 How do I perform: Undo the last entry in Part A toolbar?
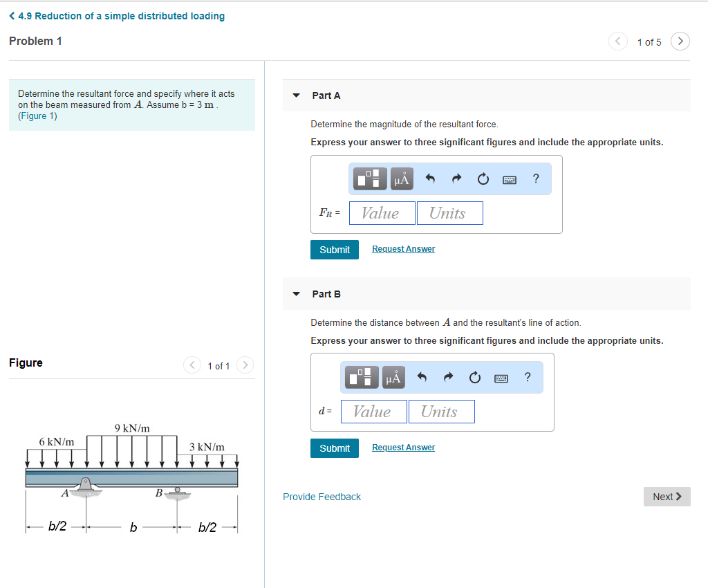pos(429,178)
